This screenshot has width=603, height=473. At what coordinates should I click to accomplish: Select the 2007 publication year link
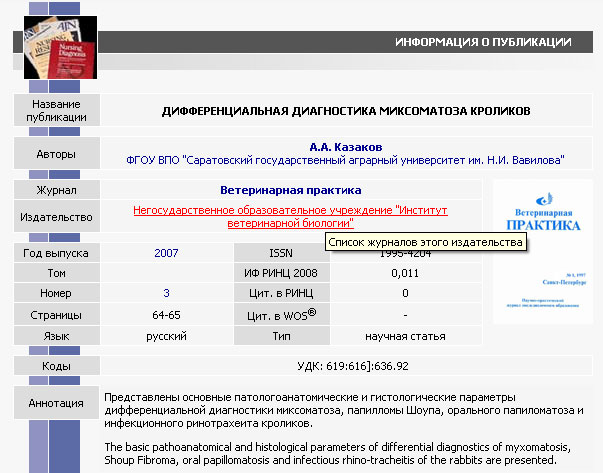click(x=166, y=253)
